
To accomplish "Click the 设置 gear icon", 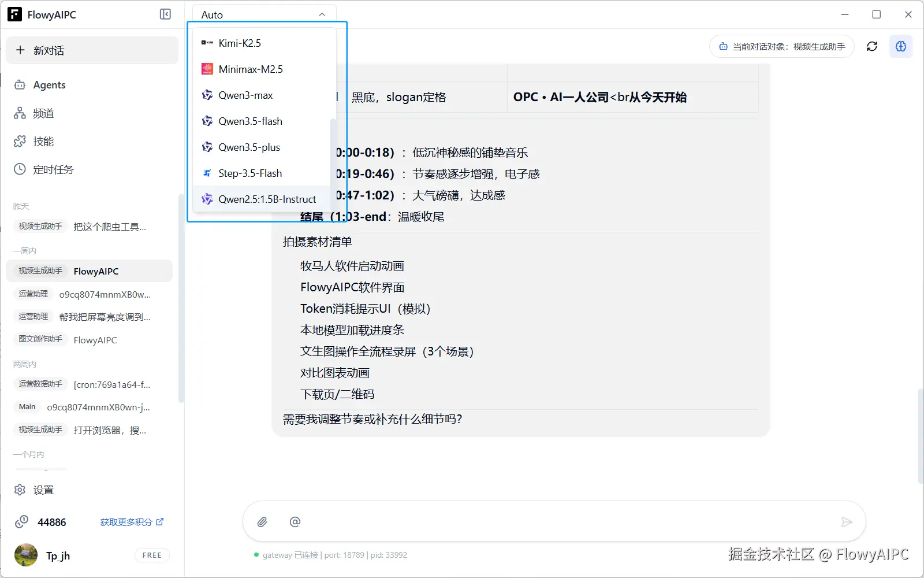I will click(x=20, y=490).
